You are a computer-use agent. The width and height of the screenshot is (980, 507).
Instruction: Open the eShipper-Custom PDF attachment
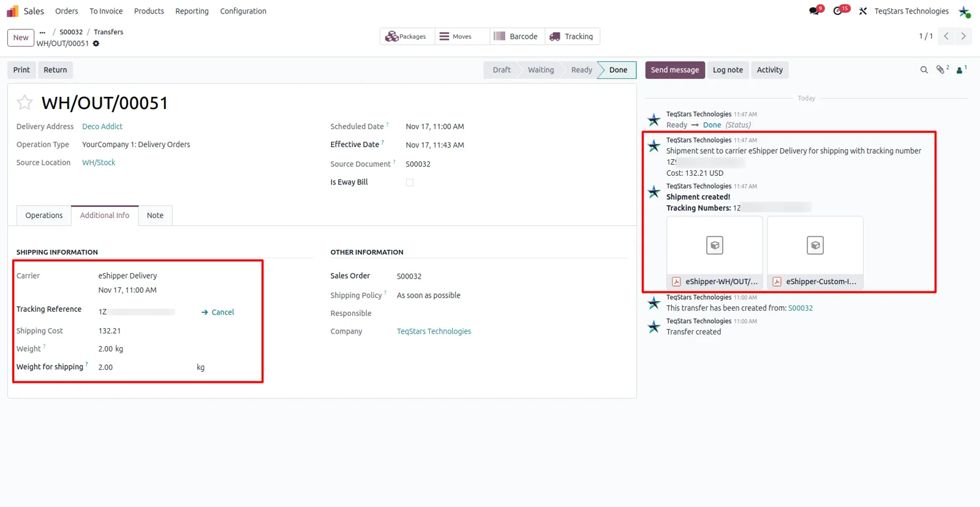pos(815,253)
